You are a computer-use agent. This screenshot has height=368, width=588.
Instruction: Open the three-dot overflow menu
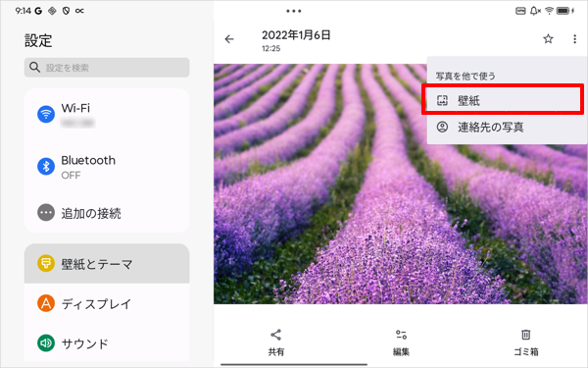click(x=574, y=39)
